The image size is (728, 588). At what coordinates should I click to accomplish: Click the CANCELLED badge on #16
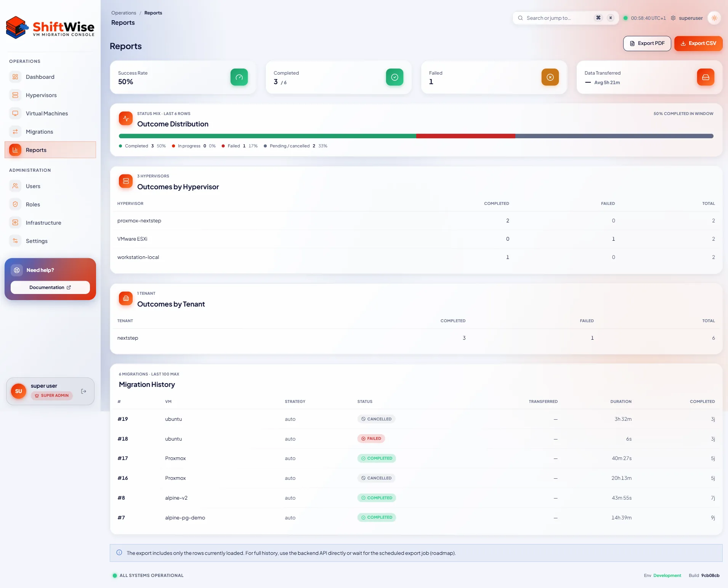click(376, 478)
